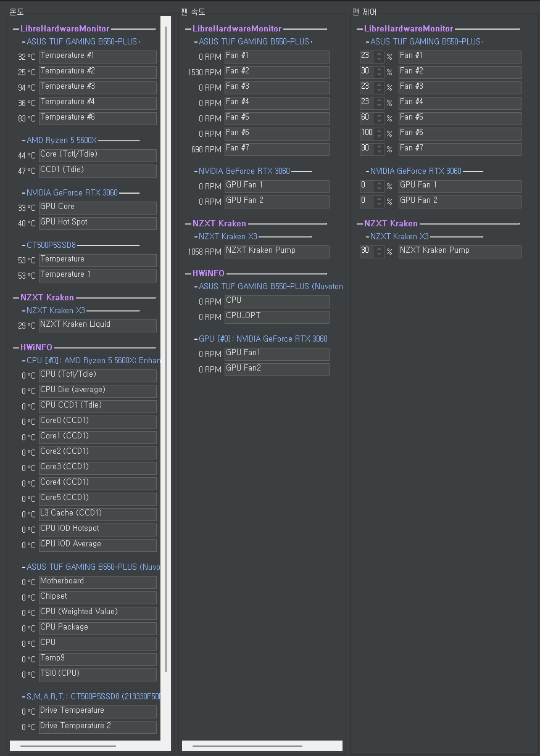The height and width of the screenshot is (756, 540).
Task: Click the AMD Ryzen 5 5600X group label
Action: pyautogui.click(x=62, y=140)
